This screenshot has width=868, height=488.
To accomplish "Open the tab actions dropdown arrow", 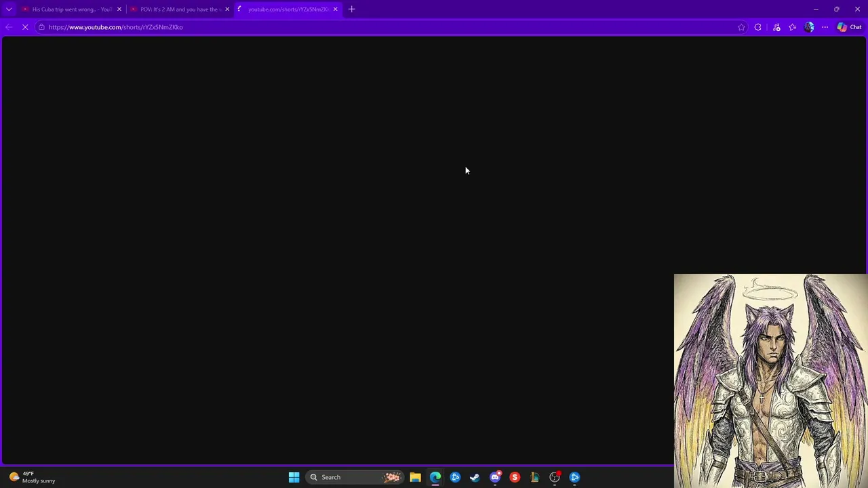I will (9, 9).
